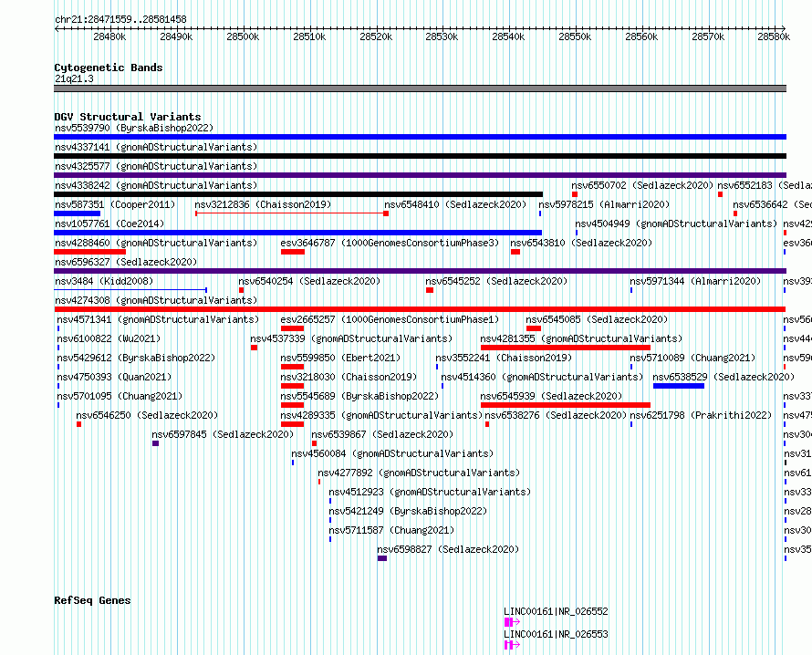Open variant nsv4504949 label

[x=677, y=224]
